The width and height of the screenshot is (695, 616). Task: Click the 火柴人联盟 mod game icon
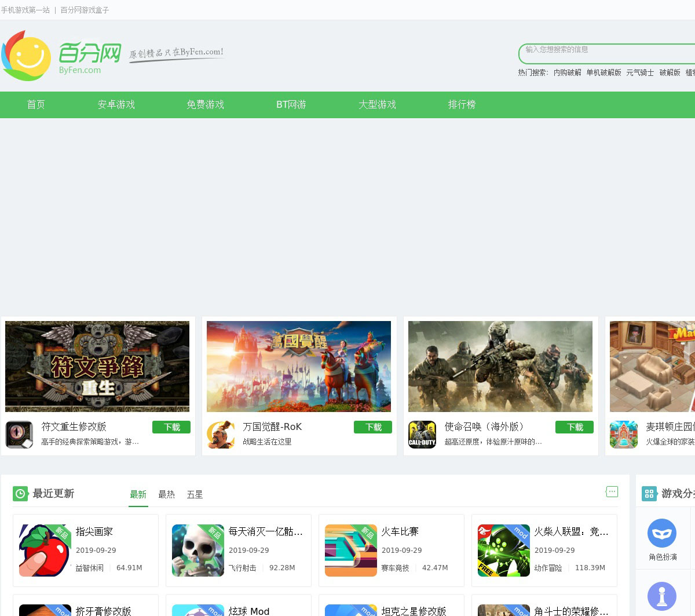[504, 551]
